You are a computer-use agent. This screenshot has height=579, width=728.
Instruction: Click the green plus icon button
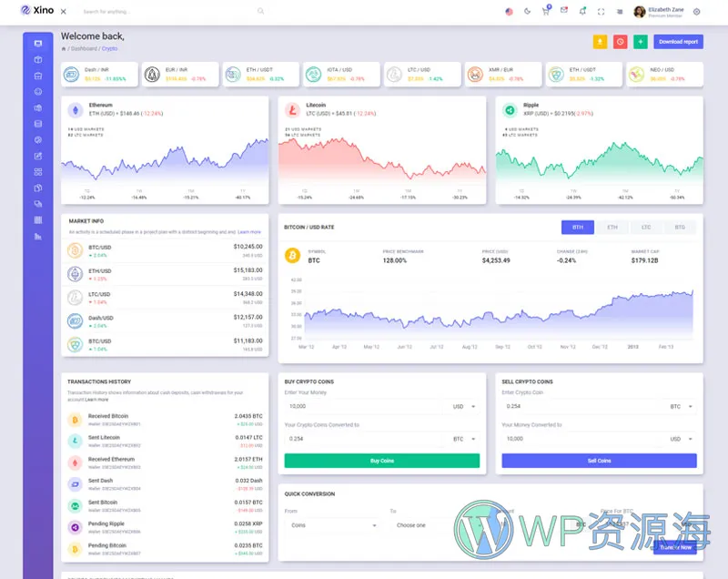click(641, 42)
